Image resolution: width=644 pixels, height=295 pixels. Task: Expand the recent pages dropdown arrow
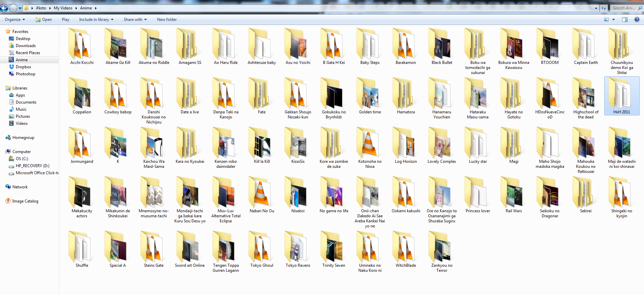20,8
